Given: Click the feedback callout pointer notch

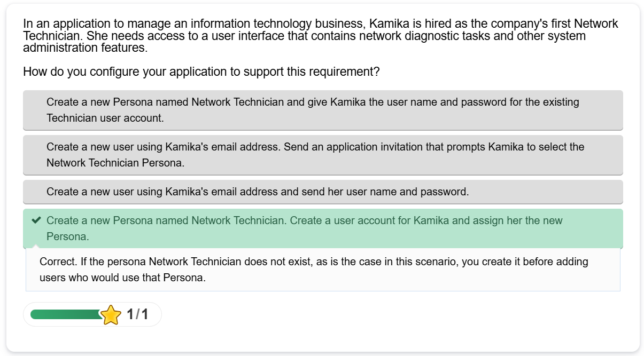Looking at the screenshot, I should (x=36, y=246).
